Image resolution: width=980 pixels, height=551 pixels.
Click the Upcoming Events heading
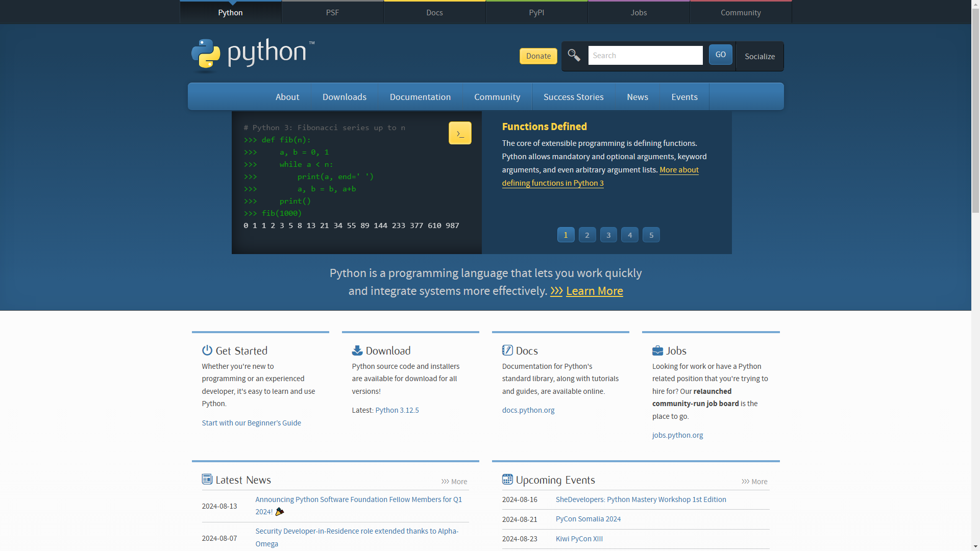[x=555, y=480]
